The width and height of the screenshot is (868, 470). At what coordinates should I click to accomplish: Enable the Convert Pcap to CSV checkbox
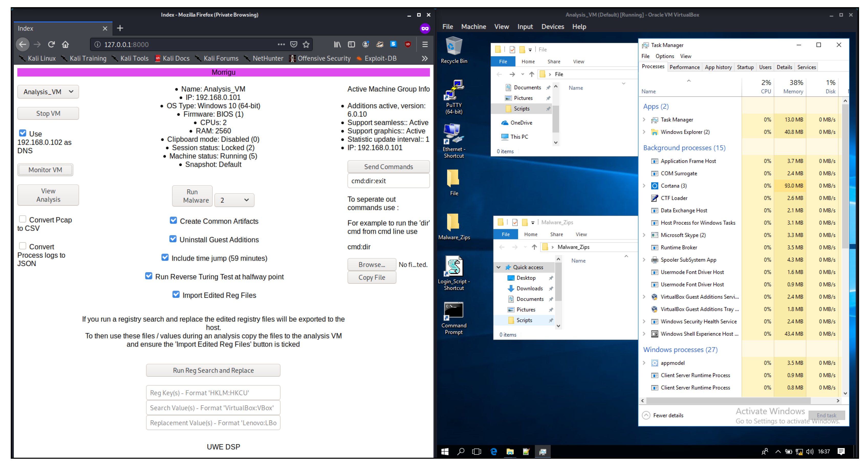[x=23, y=219]
